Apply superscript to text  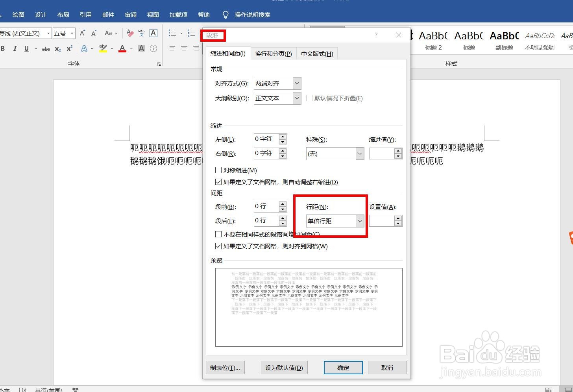pyautogui.click(x=69, y=48)
